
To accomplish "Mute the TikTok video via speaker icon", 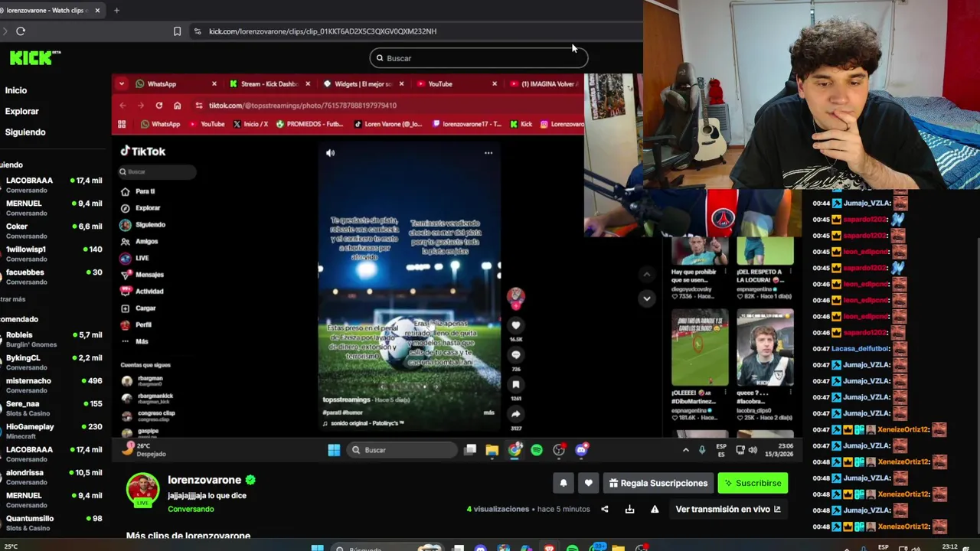I will 331,153.
